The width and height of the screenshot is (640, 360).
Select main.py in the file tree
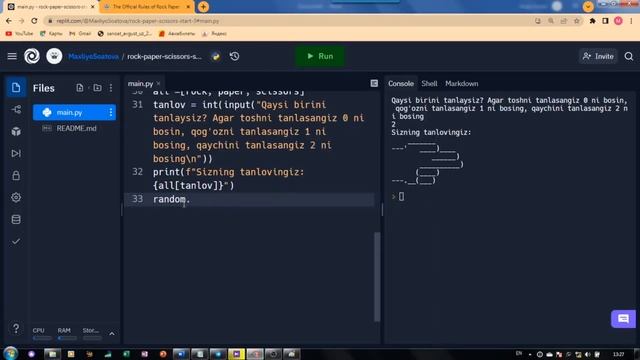[74, 112]
